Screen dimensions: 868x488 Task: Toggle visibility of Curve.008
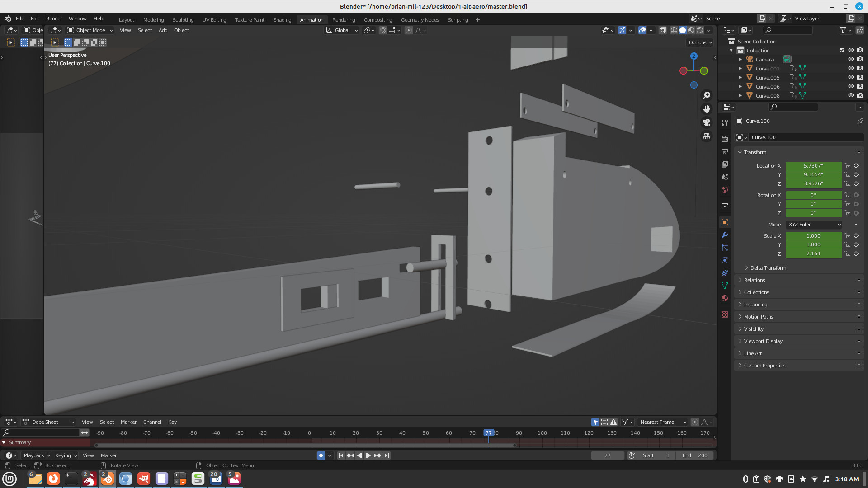point(851,95)
